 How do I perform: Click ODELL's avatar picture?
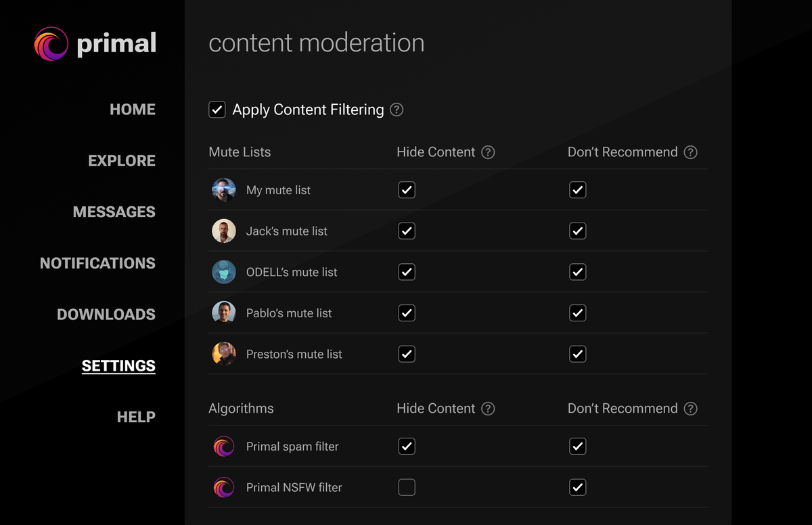coord(224,272)
